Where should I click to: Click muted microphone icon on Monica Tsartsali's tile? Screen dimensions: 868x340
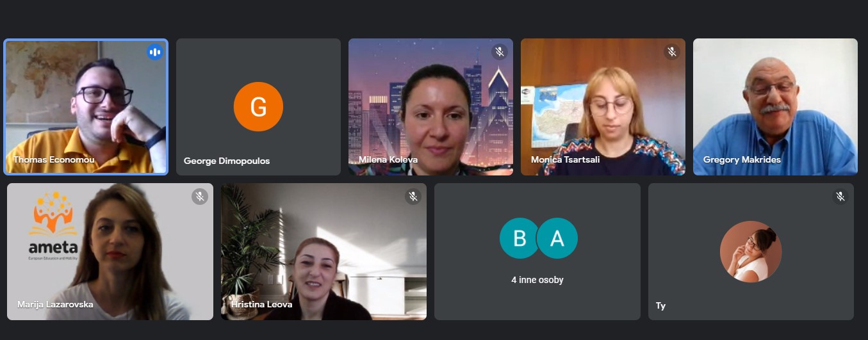click(x=672, y=52)
